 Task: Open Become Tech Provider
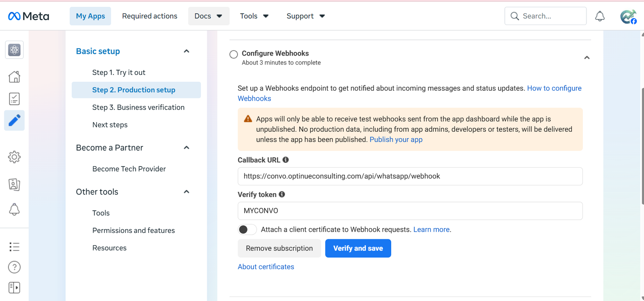pos(129,169)
